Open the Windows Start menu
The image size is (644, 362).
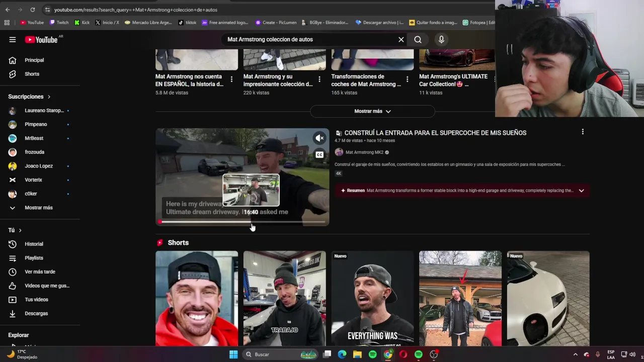pos(233,354)
